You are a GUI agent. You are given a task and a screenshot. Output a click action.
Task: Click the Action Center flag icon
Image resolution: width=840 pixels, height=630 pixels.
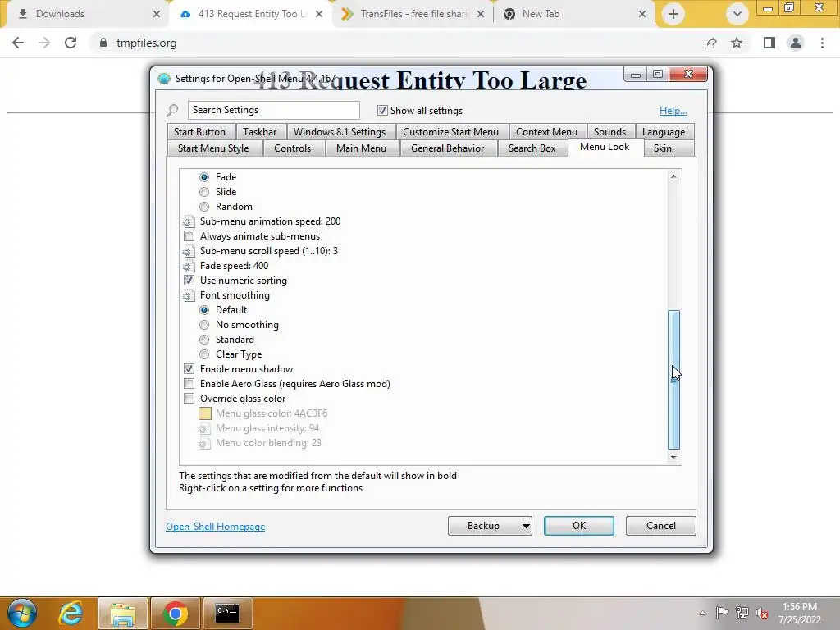click(x=722, y=612)
